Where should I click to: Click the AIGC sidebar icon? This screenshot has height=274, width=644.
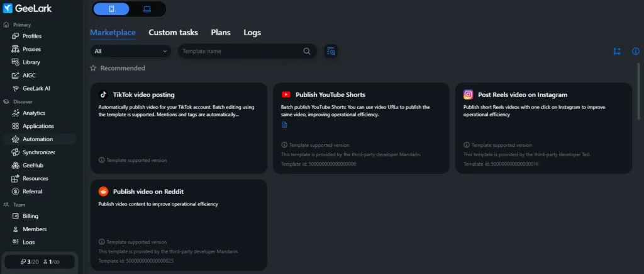pos(15,76)
